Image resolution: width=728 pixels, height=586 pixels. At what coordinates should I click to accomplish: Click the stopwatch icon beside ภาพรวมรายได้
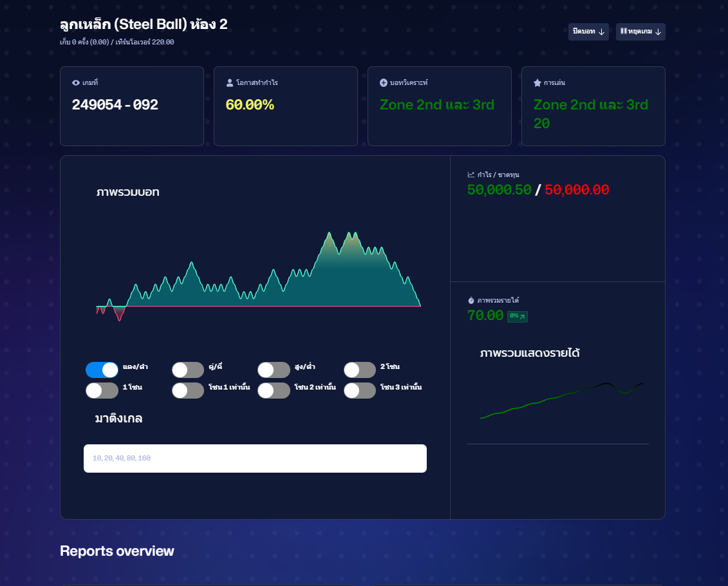tap(472, 299)
